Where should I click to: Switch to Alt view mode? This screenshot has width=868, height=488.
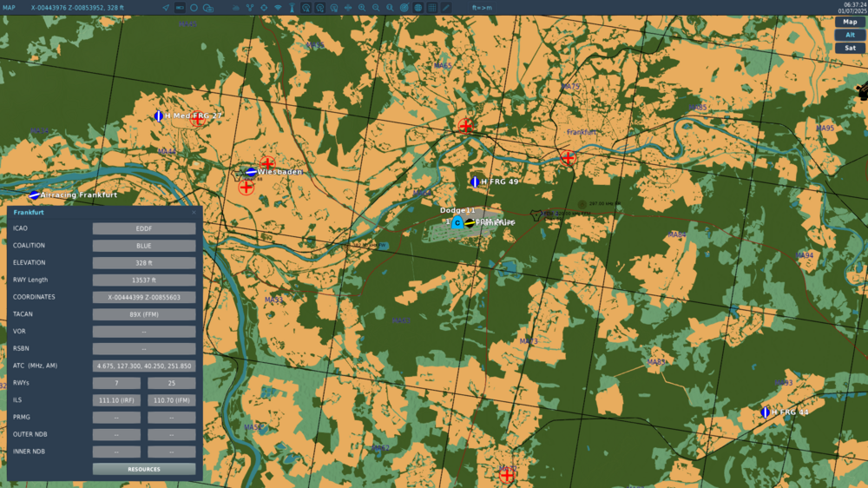coord(850,35)
